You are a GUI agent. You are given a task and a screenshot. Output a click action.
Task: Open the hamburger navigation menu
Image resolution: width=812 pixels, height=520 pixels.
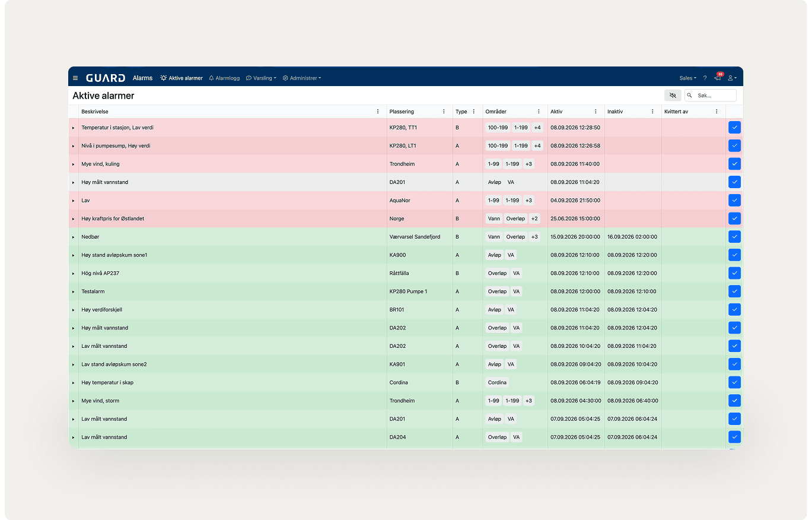(75, 78)
